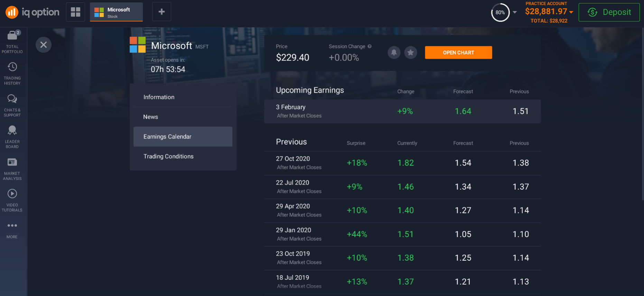Click upcoming forecast value 1.64

point(463,111)
